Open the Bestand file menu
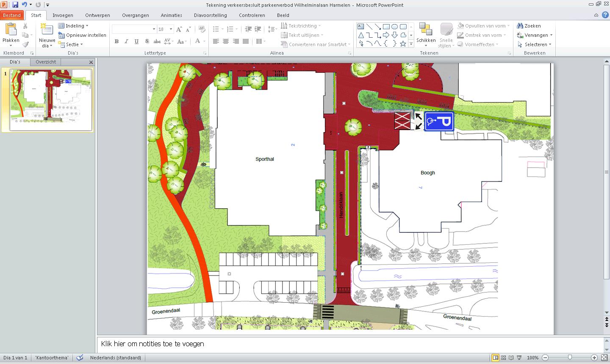This screenshot has height=364, width=610. [x=12, y=15]
